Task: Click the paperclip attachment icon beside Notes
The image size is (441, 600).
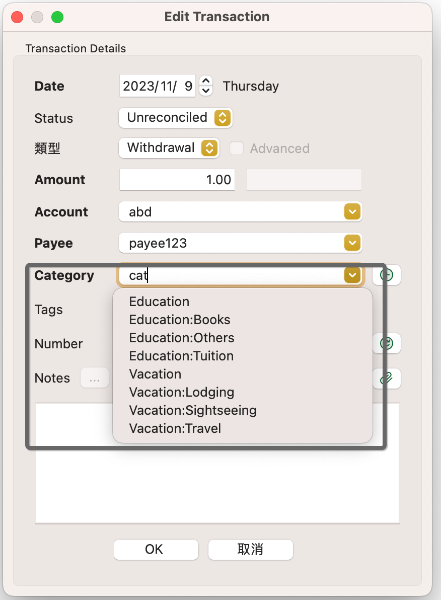Action: coord(387,378)
